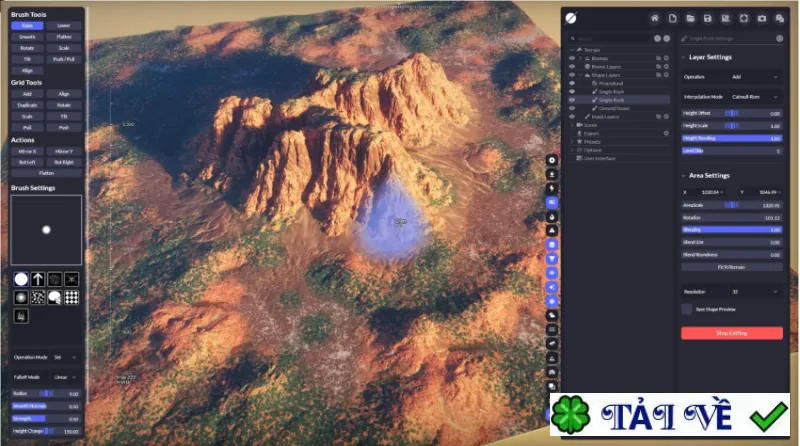This screenshot has height=446, width=800.
Task: Expand the Biomes tree node
Action: (580, 58)
